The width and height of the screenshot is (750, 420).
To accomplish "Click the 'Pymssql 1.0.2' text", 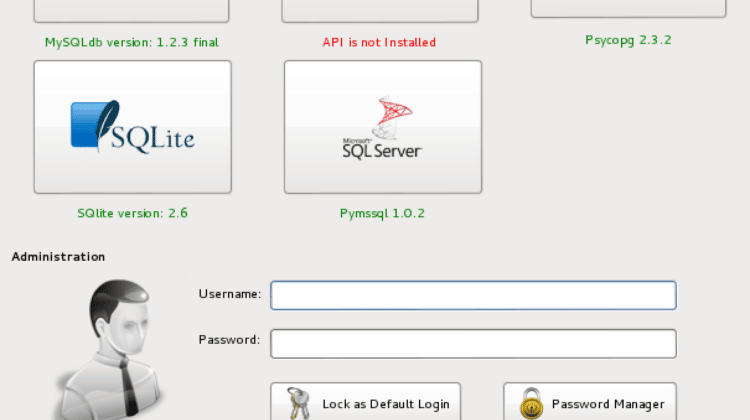I will point(382,213).
